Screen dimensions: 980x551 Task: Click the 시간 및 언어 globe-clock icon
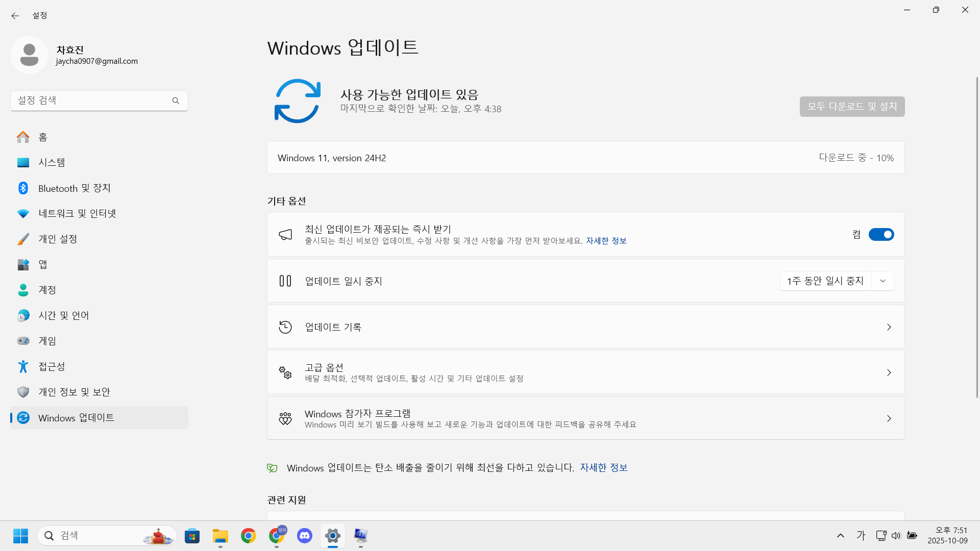click(x=23, y=315)
